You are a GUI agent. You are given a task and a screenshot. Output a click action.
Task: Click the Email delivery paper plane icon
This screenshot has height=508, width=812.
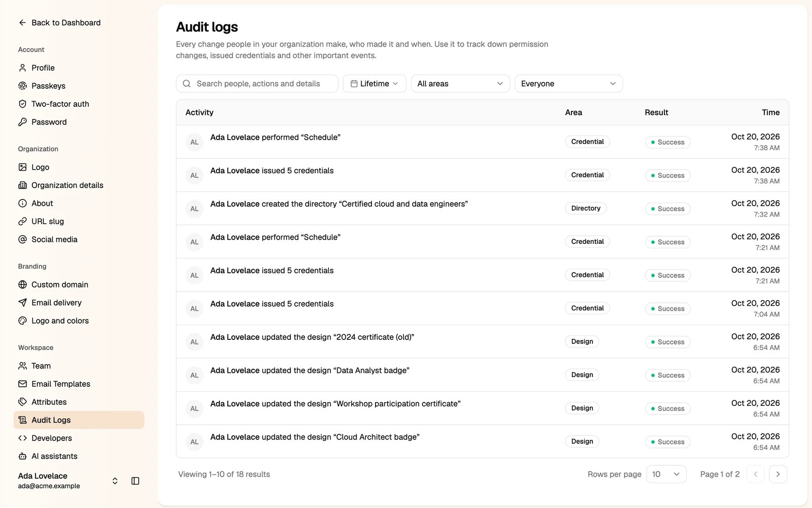(22, 303)
